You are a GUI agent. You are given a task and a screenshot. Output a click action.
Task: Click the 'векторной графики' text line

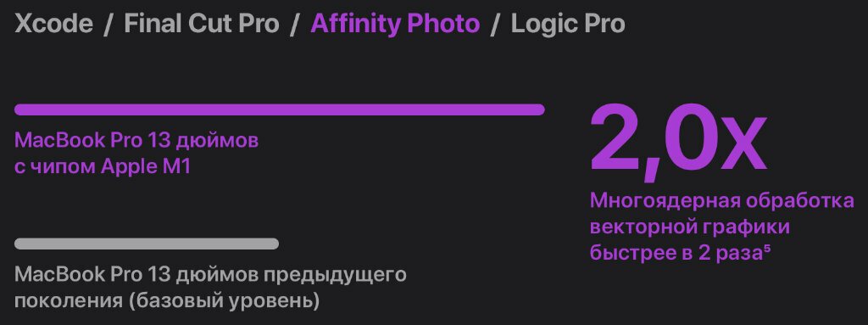click(x=690, y=227)
